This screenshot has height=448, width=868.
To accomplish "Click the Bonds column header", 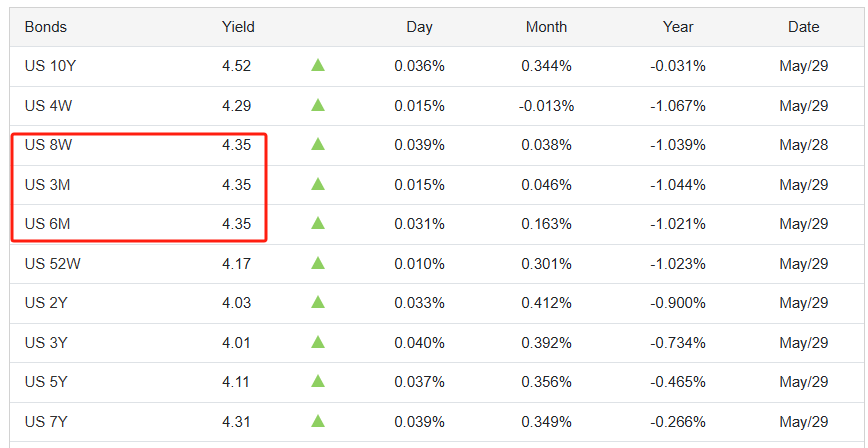I will (x=46, y=27).
